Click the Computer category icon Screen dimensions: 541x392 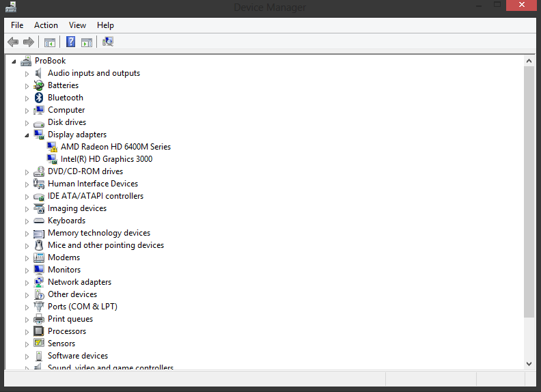coord(39,110)
